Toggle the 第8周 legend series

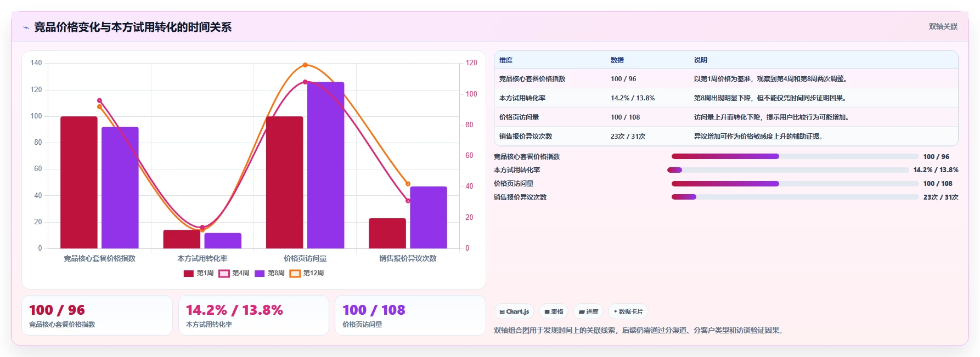(269, 273)
